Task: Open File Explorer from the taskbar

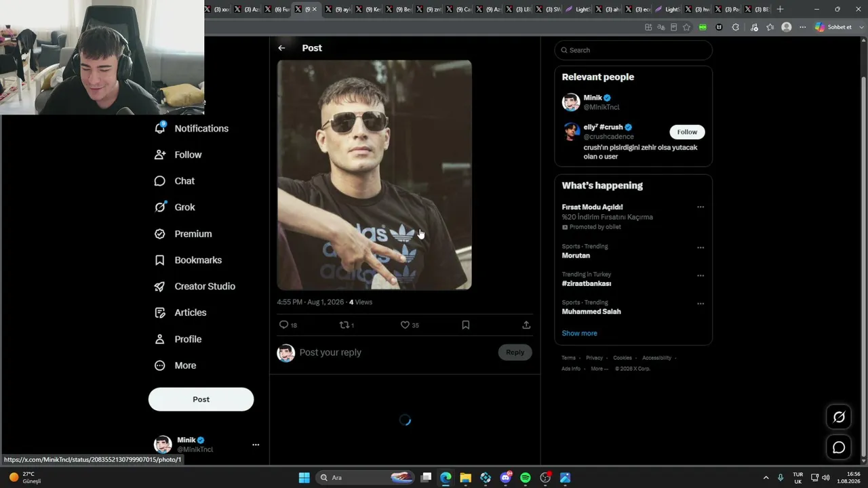Action: (x=465, y=478)
